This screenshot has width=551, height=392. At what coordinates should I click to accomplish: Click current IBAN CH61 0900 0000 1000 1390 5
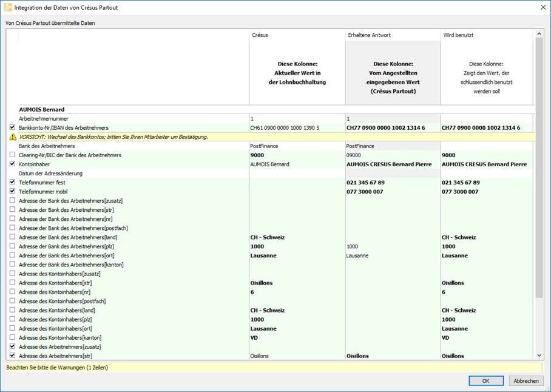(x=285, y=128)
